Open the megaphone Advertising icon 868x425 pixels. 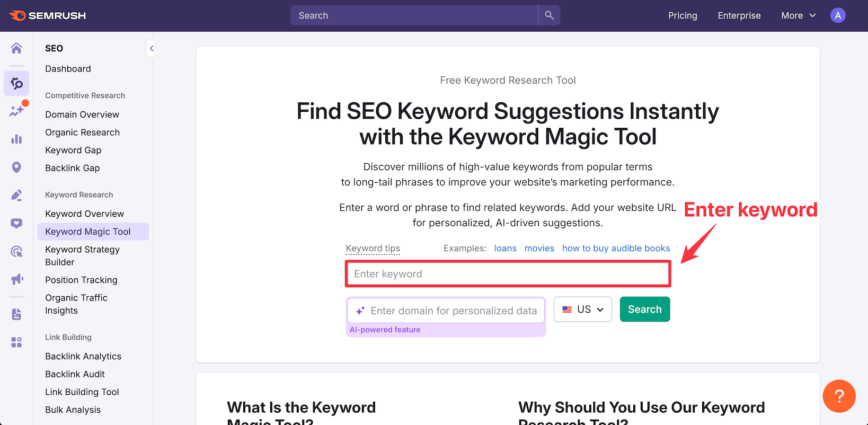(x=16, y=279)
